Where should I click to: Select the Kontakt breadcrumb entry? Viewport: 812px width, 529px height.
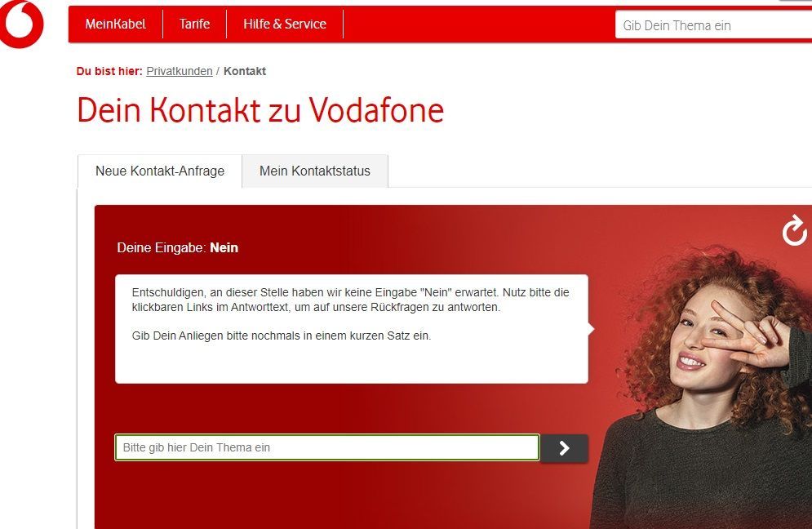coord(245,71)
